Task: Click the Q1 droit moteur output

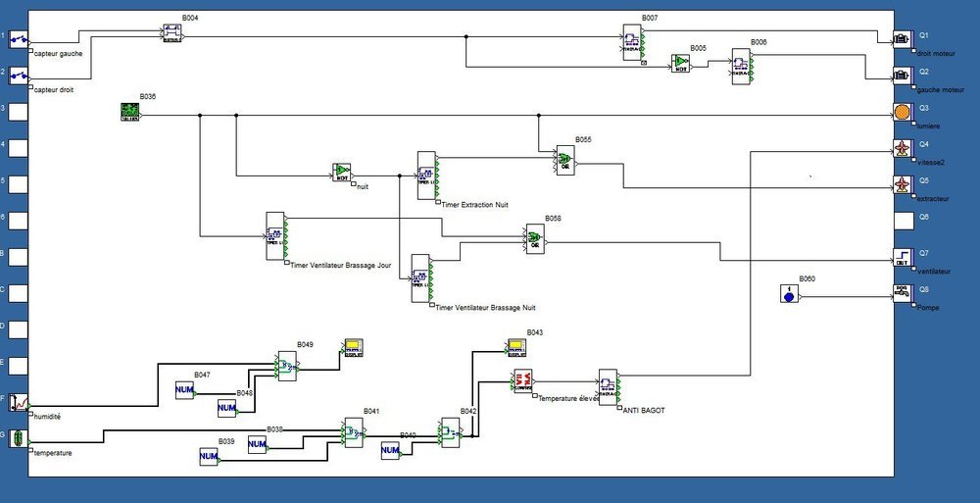Action: click(x=902, y=40)
